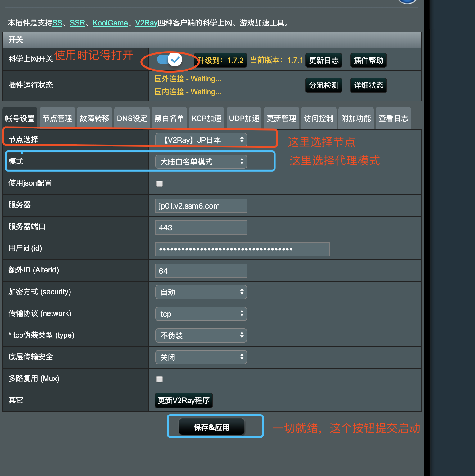Open the 插件帮助 button

368,60
